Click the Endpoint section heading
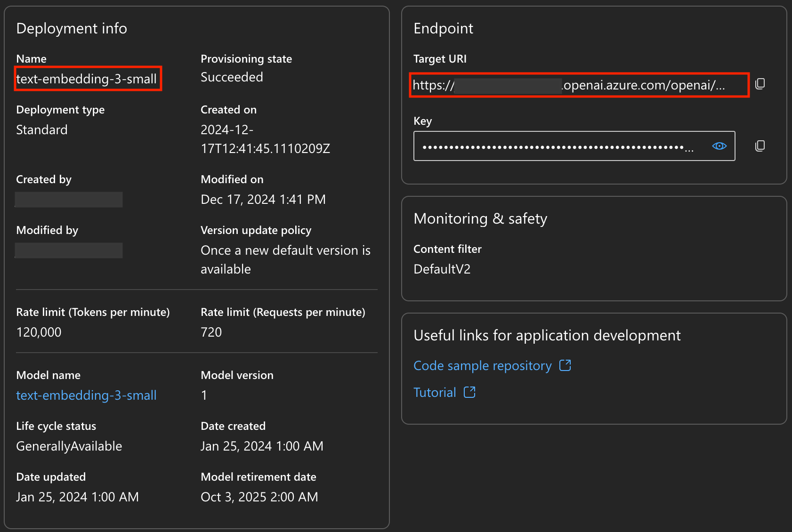Screen dimensions: 792x532 point(443,28)
